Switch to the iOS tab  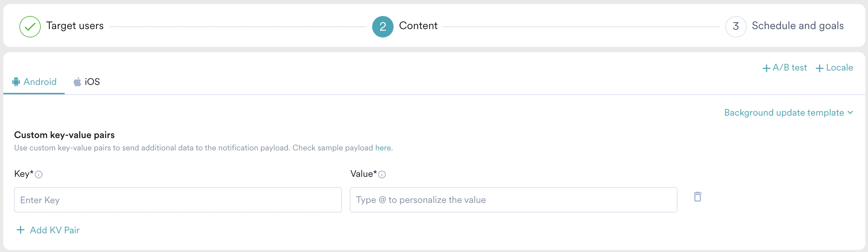92,82
